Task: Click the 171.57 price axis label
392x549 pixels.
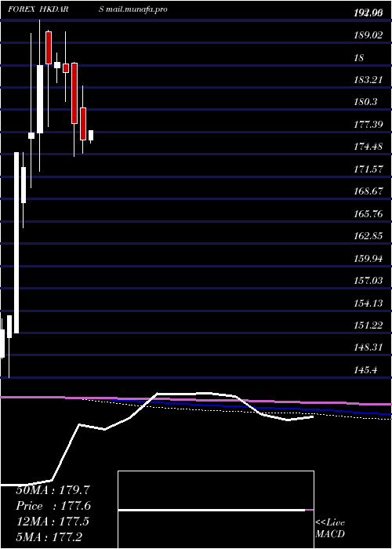Action: tap(369, 169)
